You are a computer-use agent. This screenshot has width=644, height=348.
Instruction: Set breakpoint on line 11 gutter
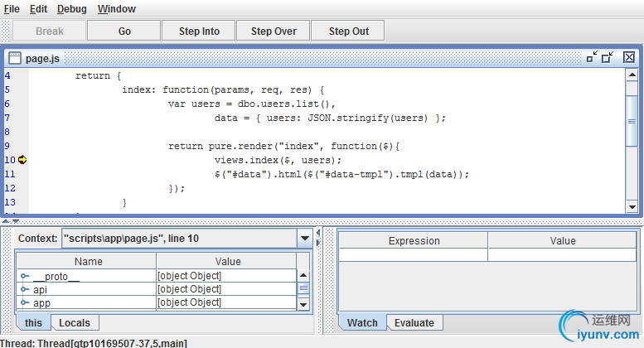(x=10, y=174)
